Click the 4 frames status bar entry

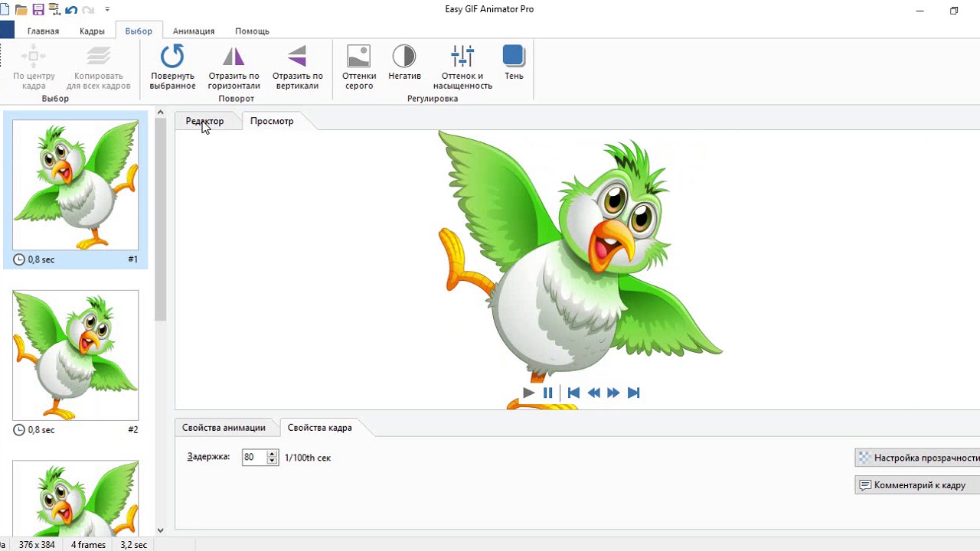(88, 545)
